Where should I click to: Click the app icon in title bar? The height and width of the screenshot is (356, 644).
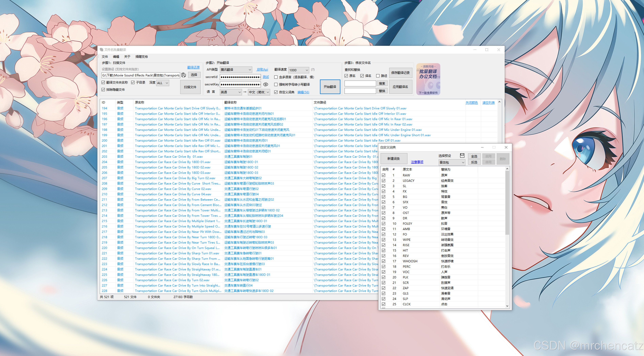[102, 50]
